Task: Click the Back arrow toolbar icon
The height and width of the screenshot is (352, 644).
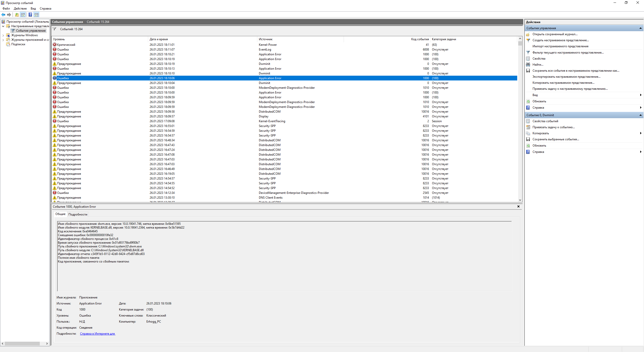Action: coord(3,15)
